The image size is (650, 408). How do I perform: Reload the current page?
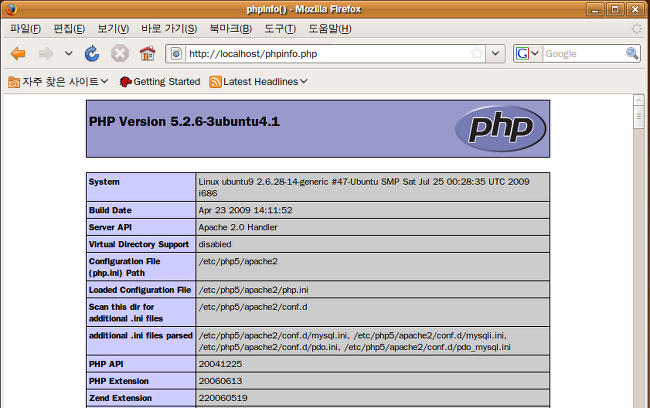[x=92, y=54]
